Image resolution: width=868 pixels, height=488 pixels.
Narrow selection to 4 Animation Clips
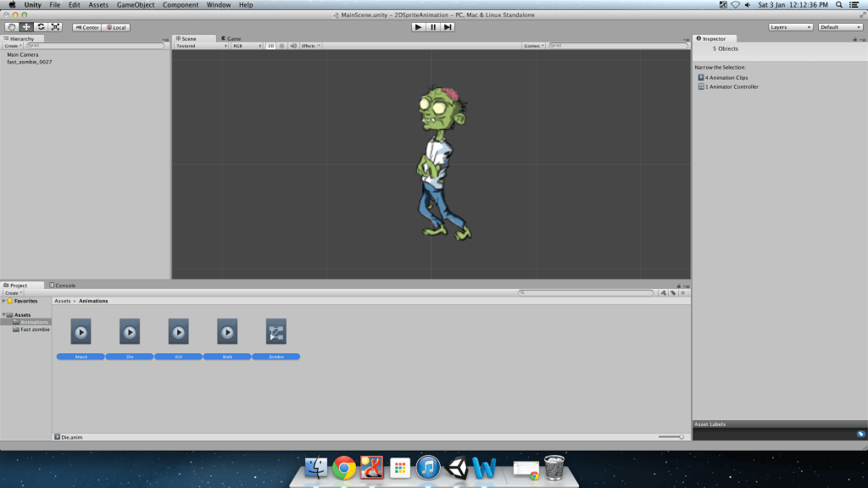click(723, 78)
